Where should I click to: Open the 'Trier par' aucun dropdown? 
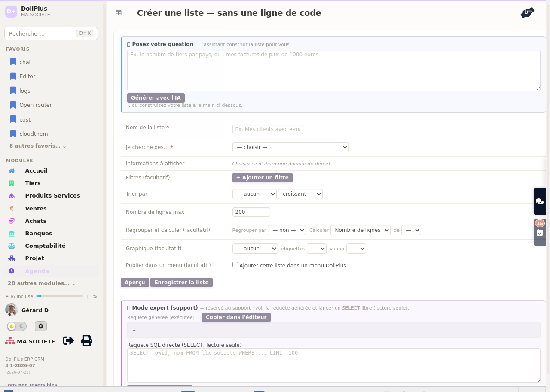(254, 194)
